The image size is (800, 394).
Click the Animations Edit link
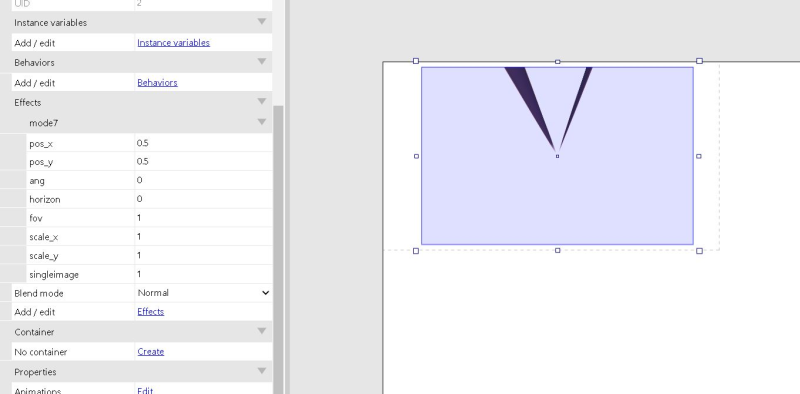[x=145, y=390]
